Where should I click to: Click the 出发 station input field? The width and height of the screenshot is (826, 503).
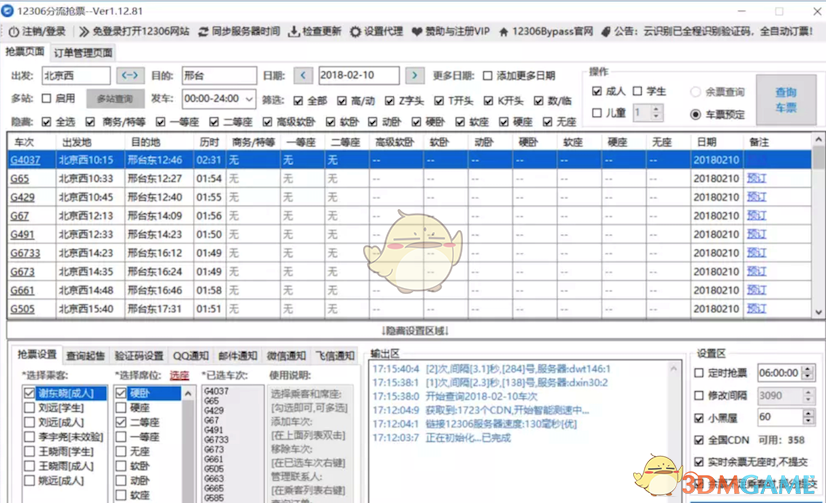[76, 75]
